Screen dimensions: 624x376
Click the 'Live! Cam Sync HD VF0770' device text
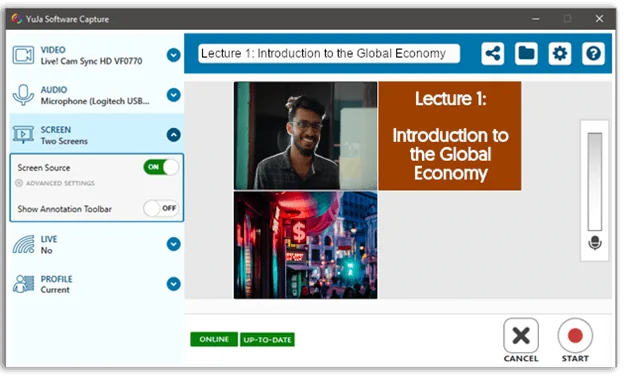pos(92,62)
